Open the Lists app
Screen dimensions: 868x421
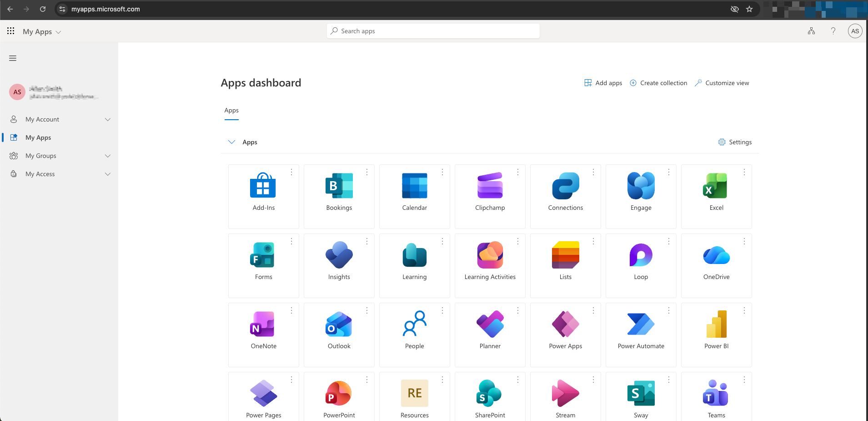pyautogui.click(x=565, y=265)
